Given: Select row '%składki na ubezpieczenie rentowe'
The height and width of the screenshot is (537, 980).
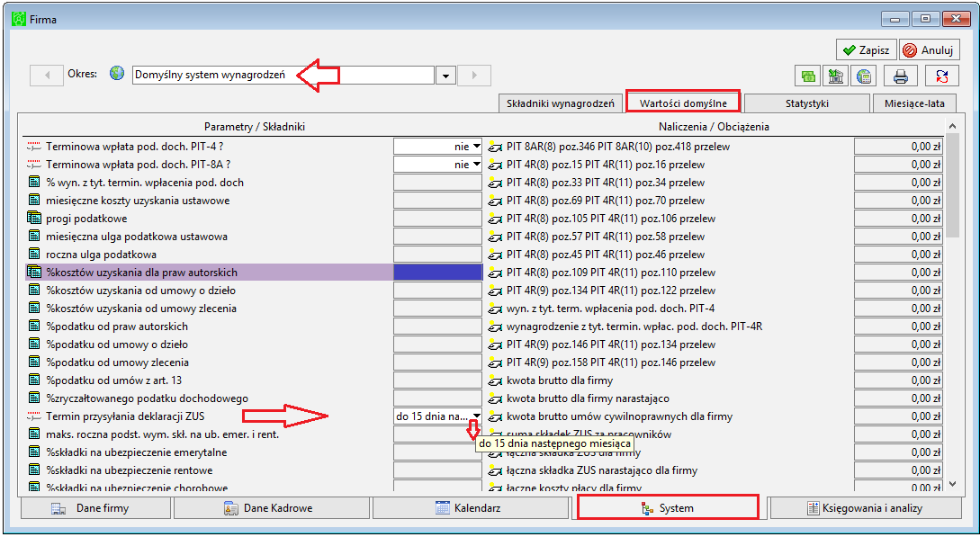Looking at the screenshot, I should point(210,470).
